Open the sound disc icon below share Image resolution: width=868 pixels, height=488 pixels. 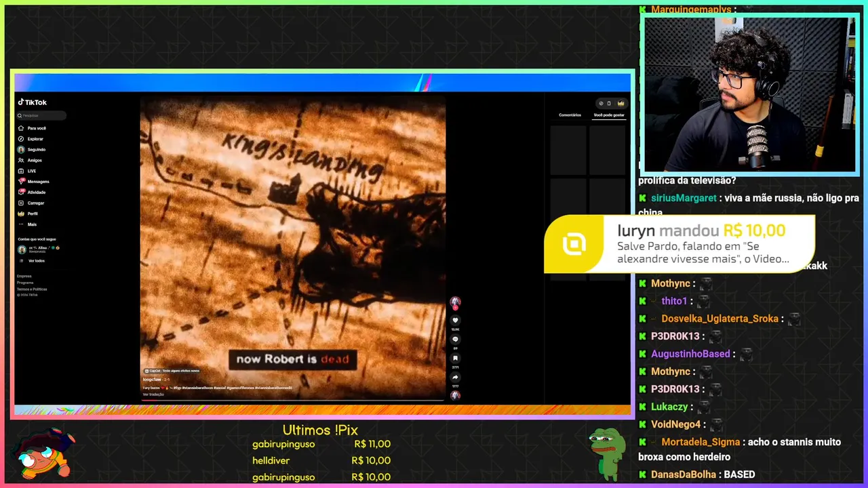(x=456, y=395)
